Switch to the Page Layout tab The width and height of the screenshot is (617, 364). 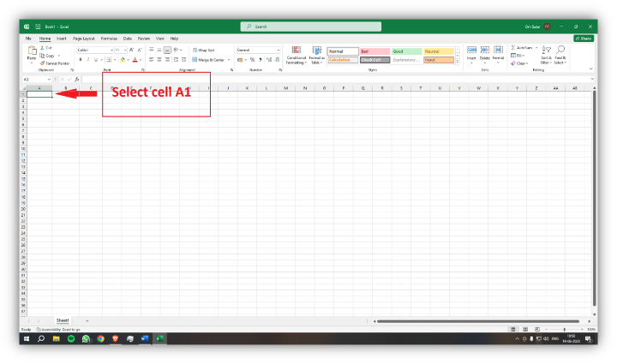coord(84,39)
